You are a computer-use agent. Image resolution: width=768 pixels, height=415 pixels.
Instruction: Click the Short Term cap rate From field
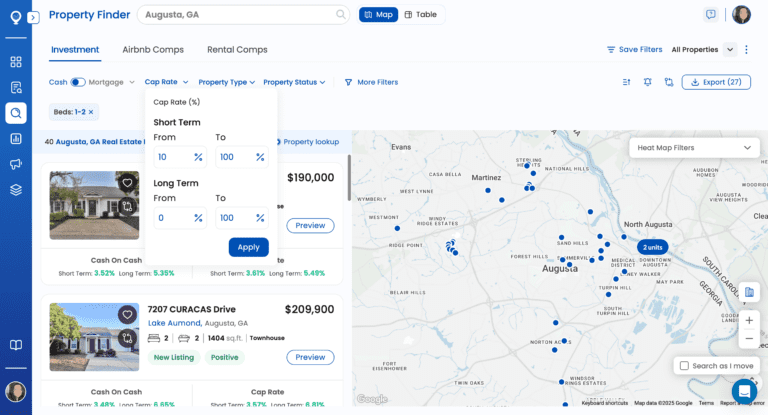(172, 157)
